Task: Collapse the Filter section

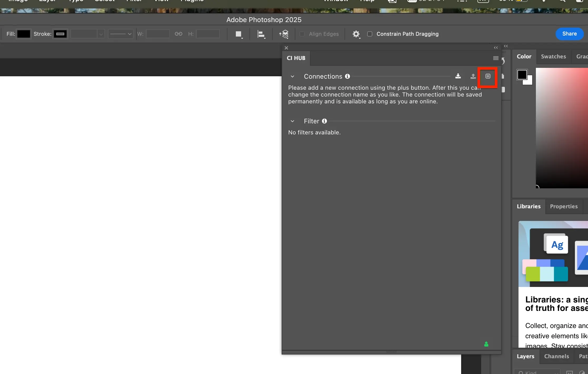Action: coord(292,121)
